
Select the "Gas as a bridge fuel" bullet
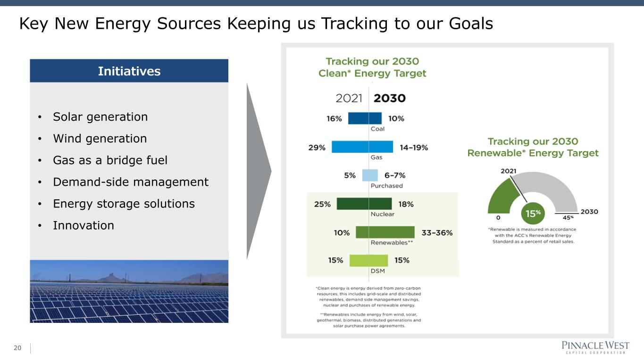[x=110, y=160]
